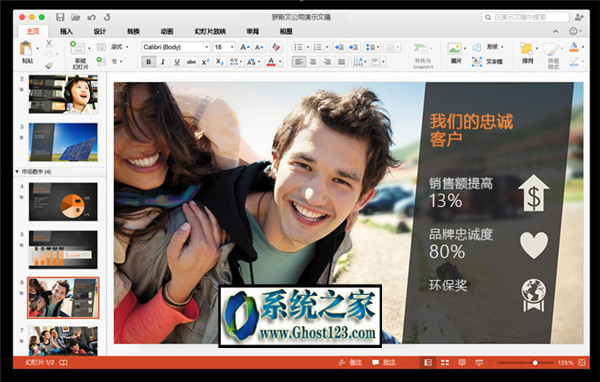This screenshot has height=382, width=600.
Task: Select the solar panel slide 3 thumbnail
Action: (x=63, y=142)
